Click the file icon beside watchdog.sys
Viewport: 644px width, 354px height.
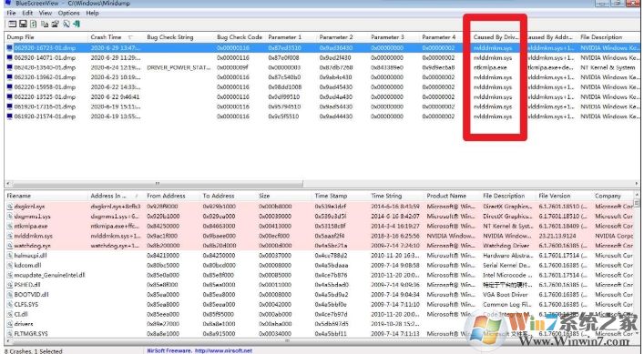(10, 246)
